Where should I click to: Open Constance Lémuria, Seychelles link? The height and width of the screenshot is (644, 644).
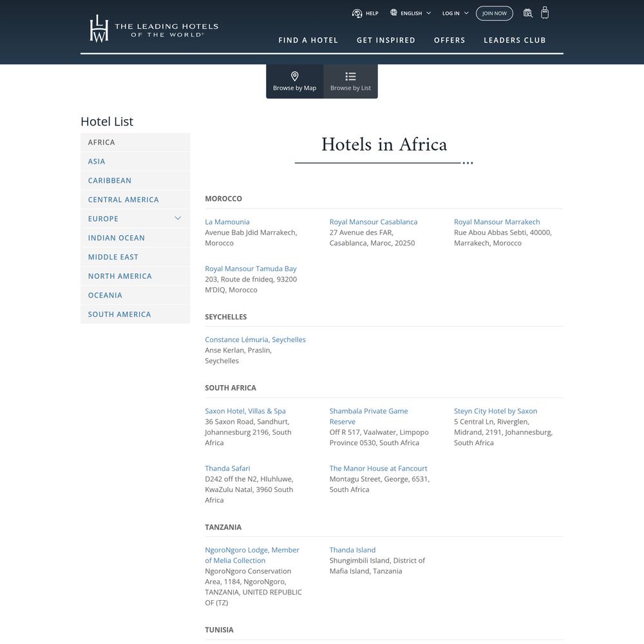coord(255,339)
